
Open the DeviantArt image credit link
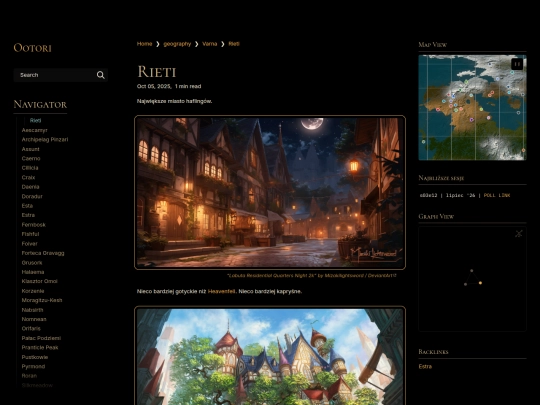tap(312, 276)
